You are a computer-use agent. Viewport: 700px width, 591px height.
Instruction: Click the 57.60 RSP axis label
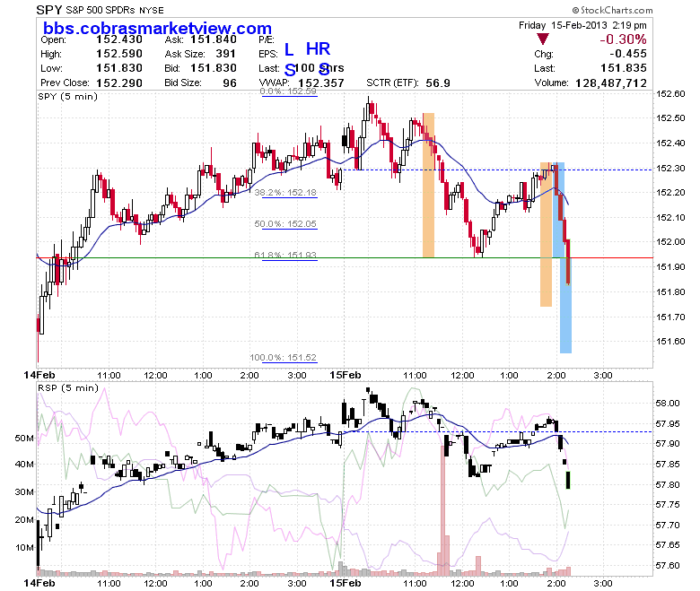[x=668, y=566]
